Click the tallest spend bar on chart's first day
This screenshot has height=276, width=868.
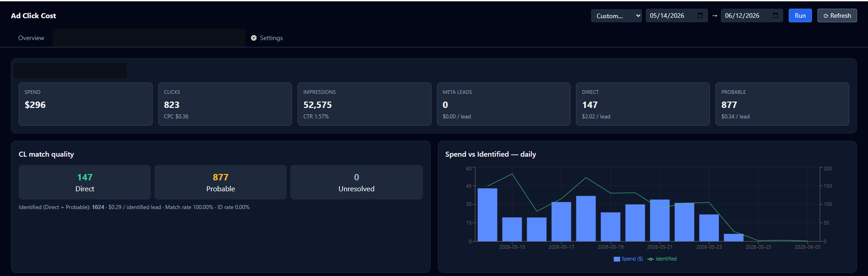click(x=488, y=215)
